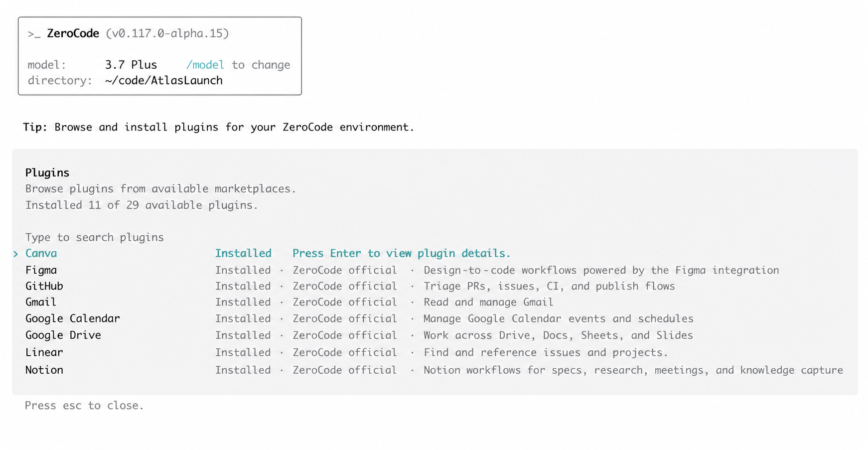Click the '3.7 Plus' model value

131,65
